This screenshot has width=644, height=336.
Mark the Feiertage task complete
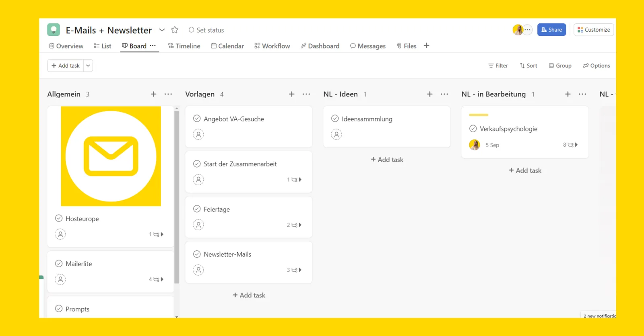tap(197, 209)
